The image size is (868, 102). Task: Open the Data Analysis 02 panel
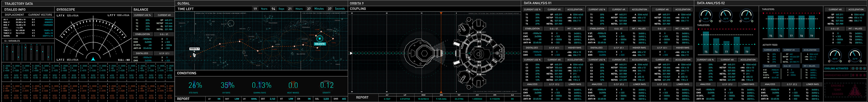[x=711, y=3]
